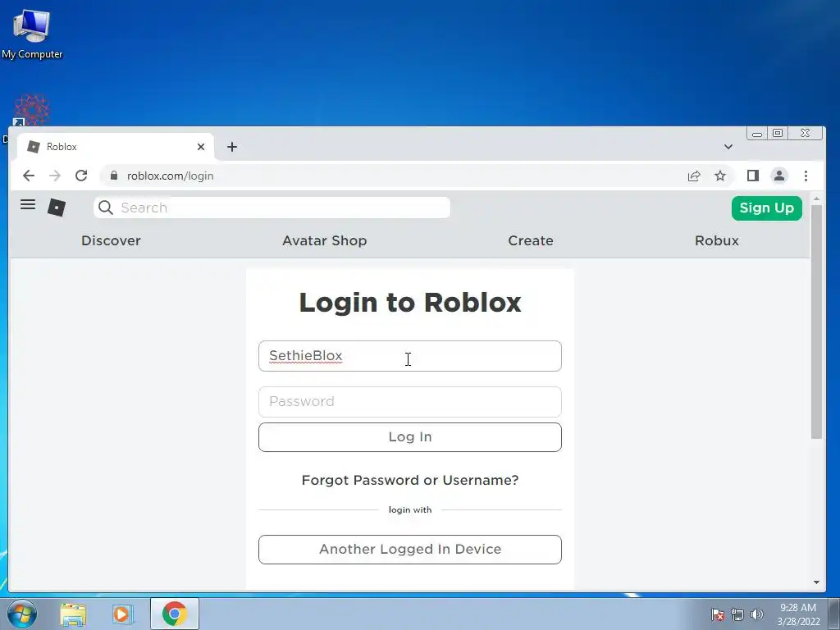This screenshot has height=630, width=840.
Task: Launch Windows Media Player from taskbar
Action: (122, 614)
